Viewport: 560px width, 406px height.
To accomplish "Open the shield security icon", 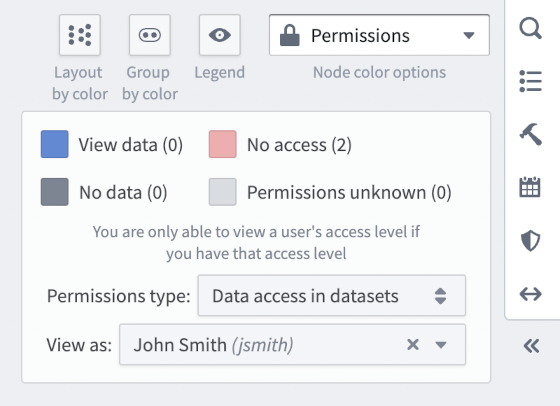I will pos(530,240).
